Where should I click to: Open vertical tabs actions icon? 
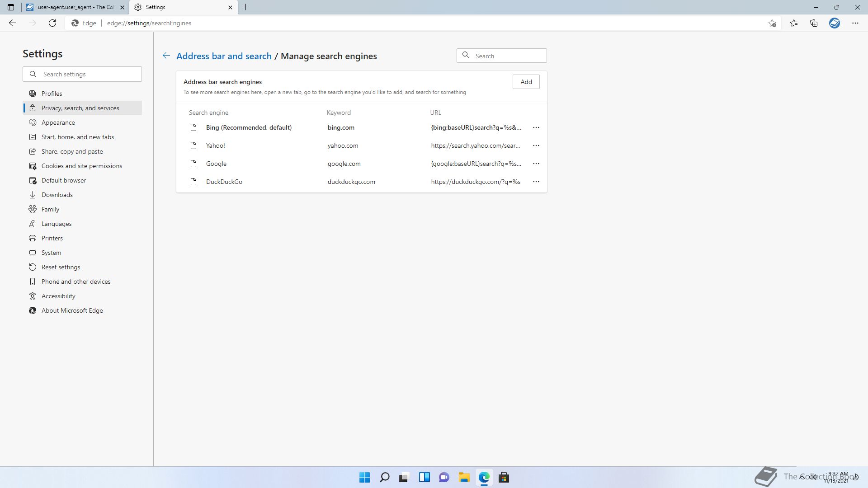11,7
